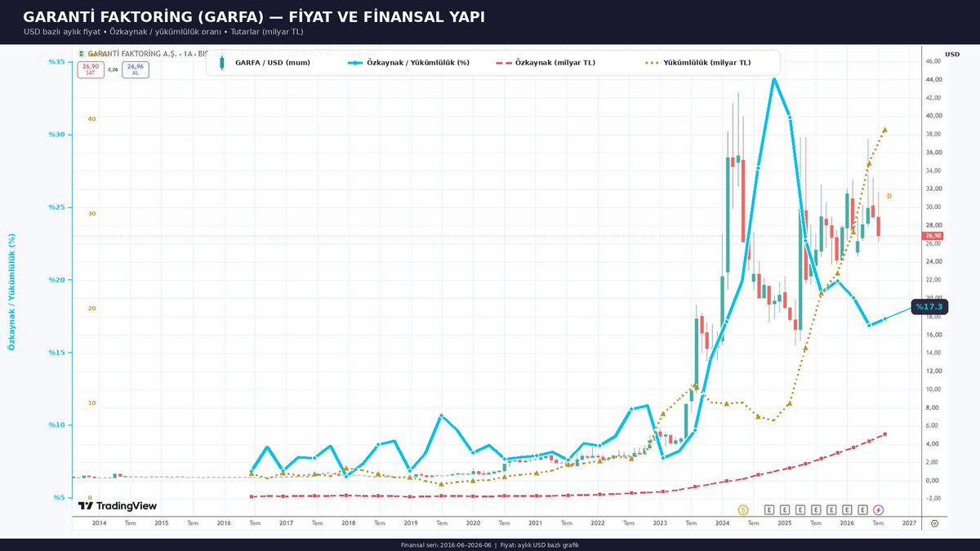
Task: Click the 20,00 price axis value
Action: click(934, 298)
